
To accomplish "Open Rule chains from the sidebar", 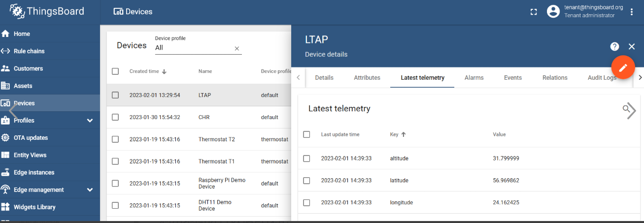I will click(x=29, y=51).
